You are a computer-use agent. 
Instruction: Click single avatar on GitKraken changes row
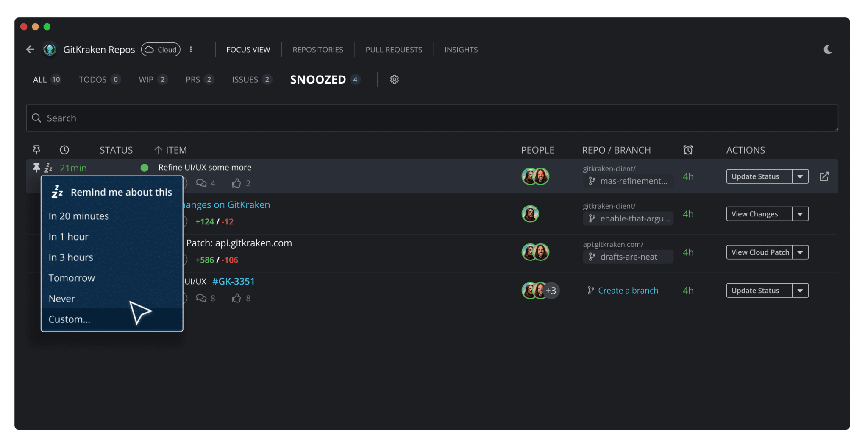coord(530,214)
